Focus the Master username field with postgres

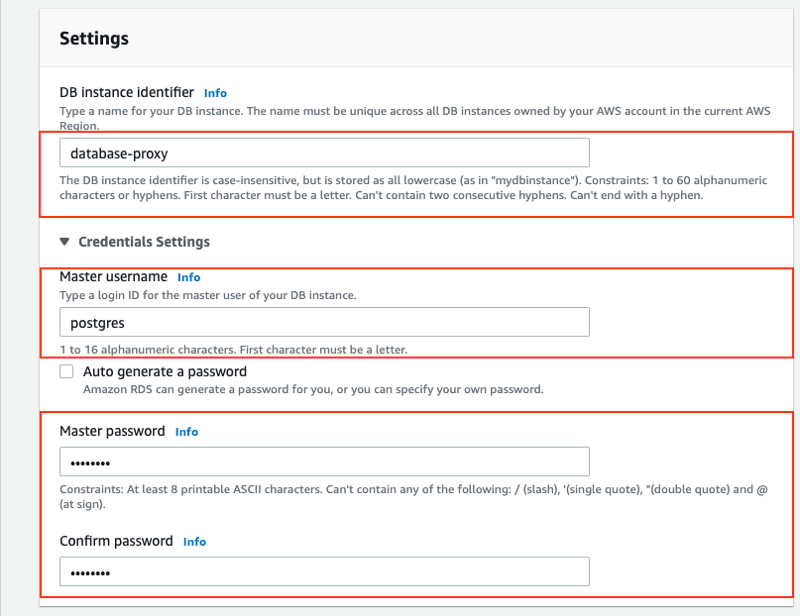point(324,322)
